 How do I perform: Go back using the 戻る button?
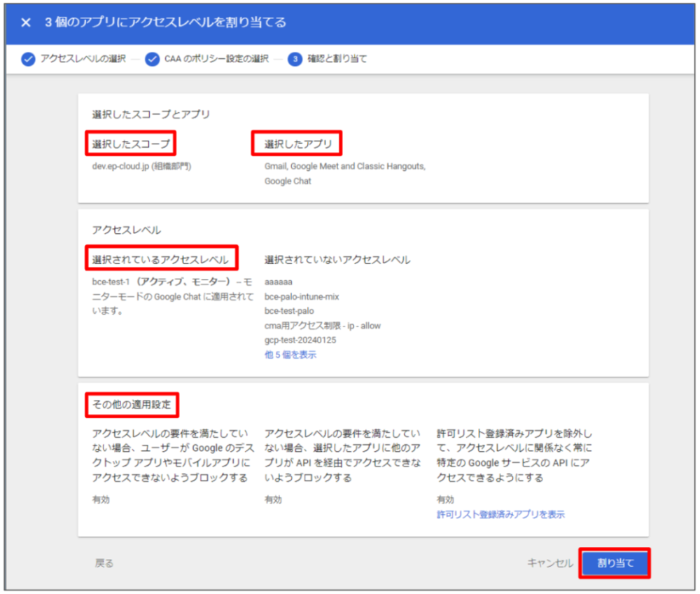click(x=104, y=563)
